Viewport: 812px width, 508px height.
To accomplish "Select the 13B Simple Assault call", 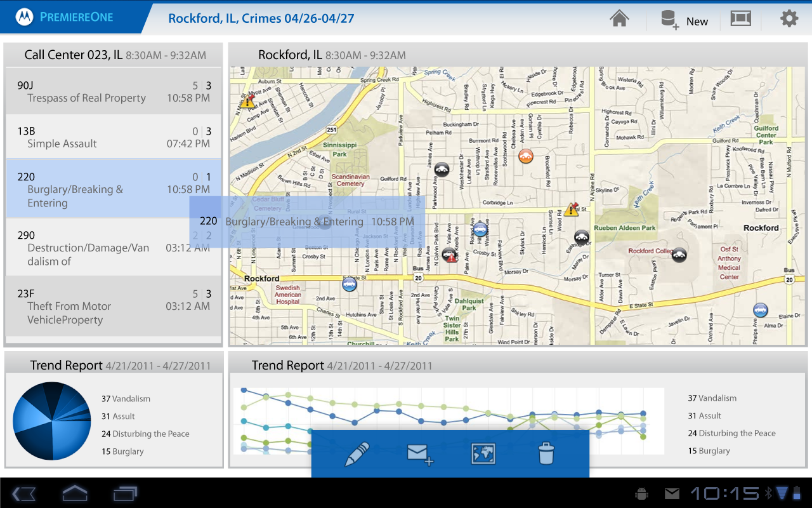I will 114,137.
